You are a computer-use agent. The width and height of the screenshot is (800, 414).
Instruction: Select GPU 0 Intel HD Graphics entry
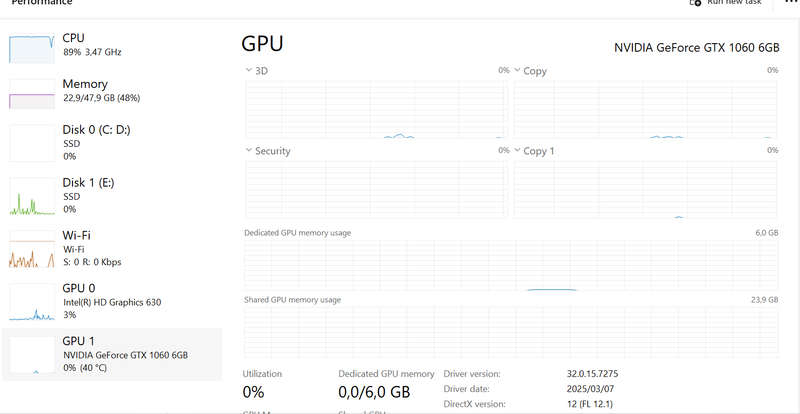(112, 302)
